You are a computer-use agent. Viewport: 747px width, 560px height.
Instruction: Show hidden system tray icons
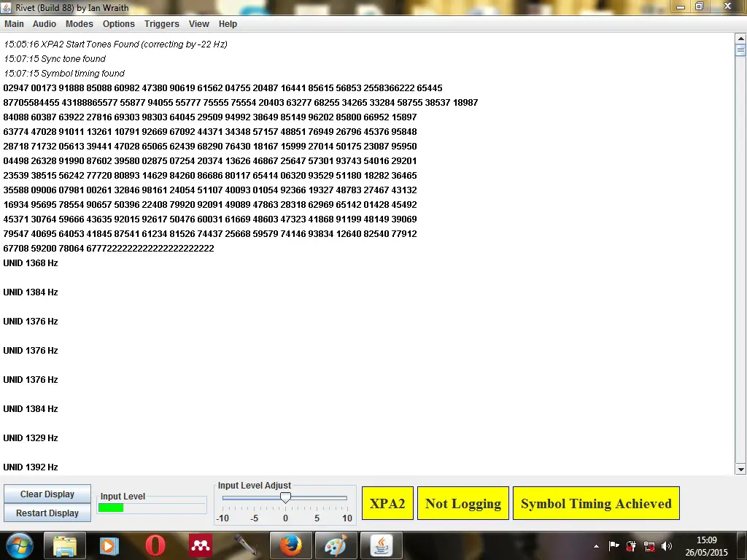tap(597, 546)
